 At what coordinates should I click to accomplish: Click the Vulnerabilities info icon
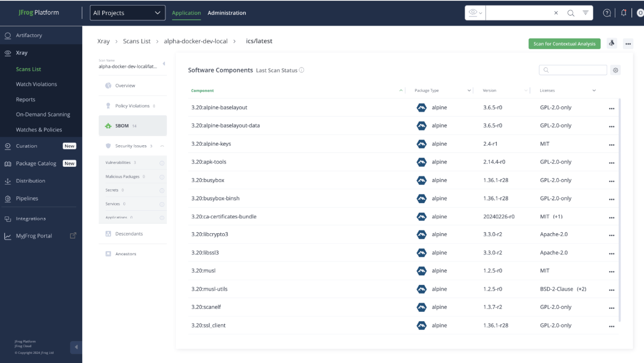(162, 163)
